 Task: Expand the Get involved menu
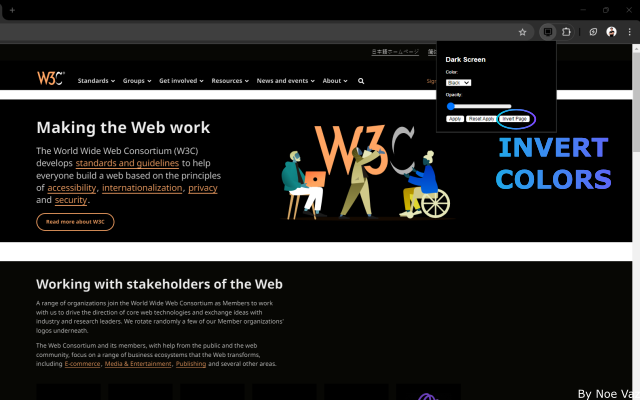(181, 81)
